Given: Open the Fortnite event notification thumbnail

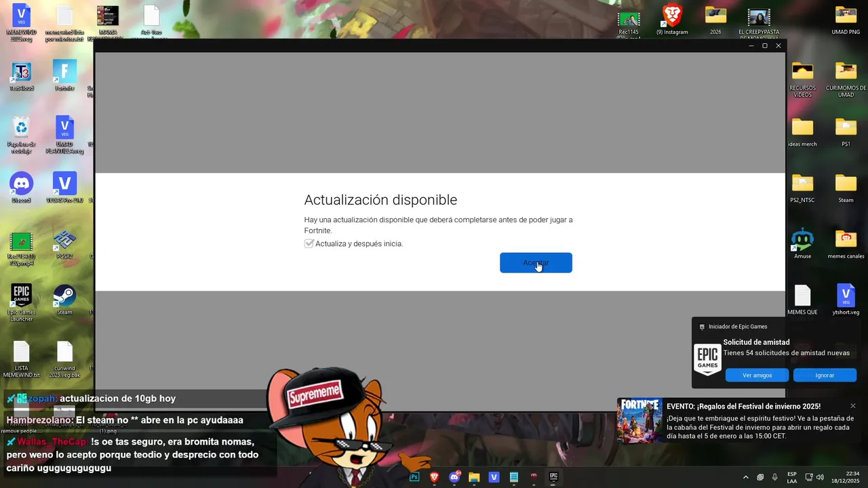Looking at the screenshot, I should pos(640,420).
